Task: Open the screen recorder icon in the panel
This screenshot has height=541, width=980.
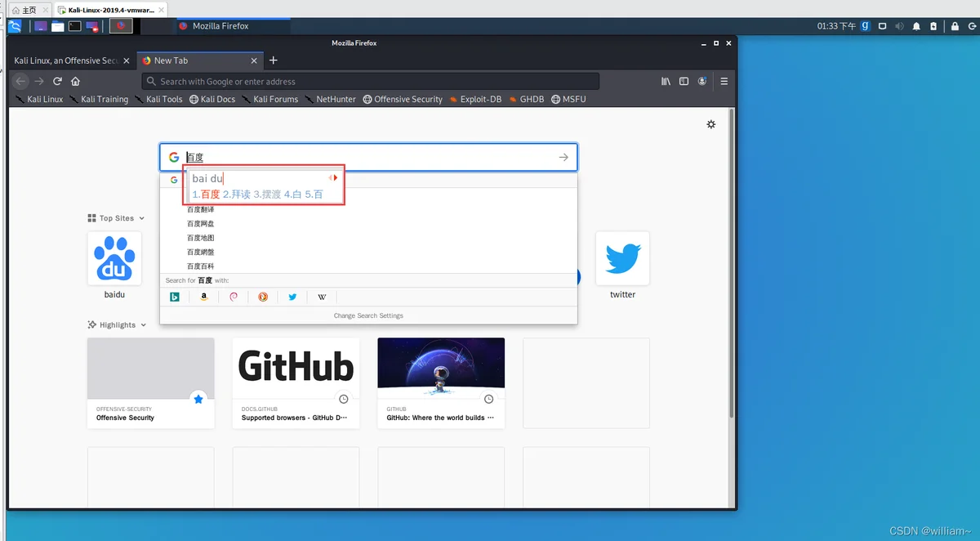Action: (92, 26)
